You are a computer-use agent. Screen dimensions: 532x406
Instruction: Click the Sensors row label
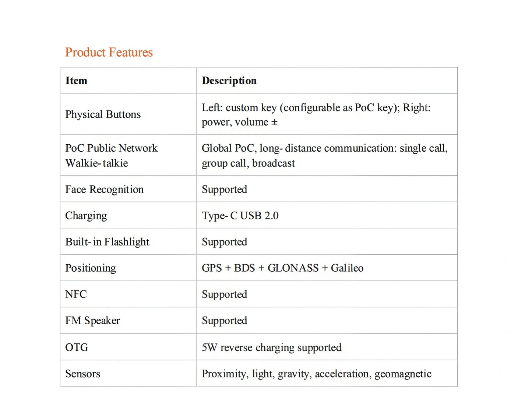pos(82,374)
